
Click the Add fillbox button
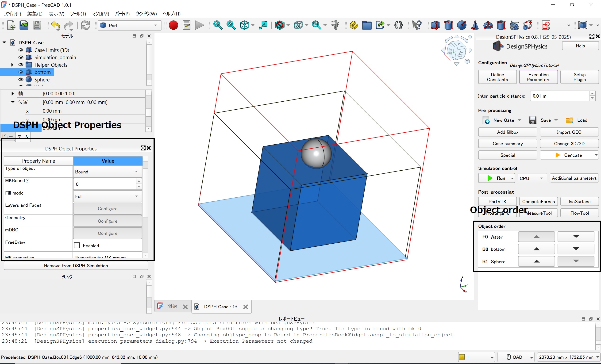[x=507, y=132]
